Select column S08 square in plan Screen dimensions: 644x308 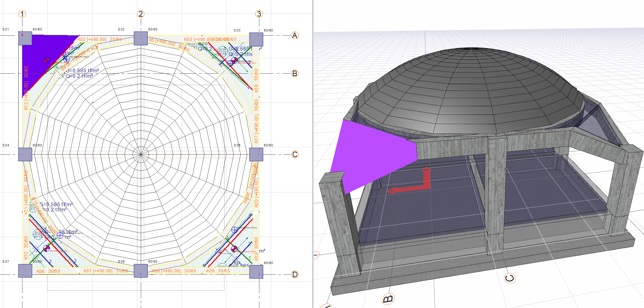pyautogui.click(x=256, y=272)
